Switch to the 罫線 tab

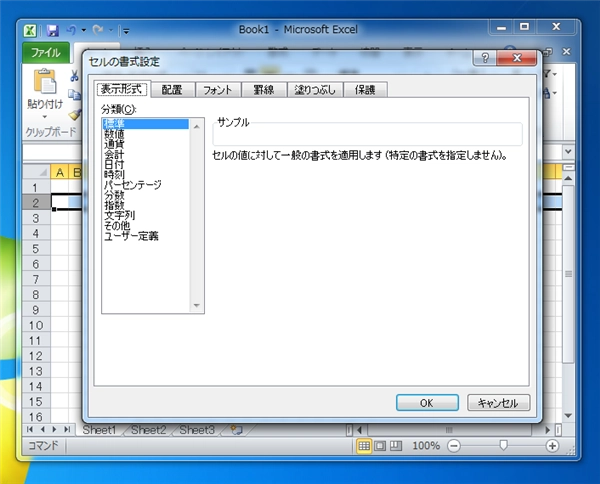(x=264, y=90)
